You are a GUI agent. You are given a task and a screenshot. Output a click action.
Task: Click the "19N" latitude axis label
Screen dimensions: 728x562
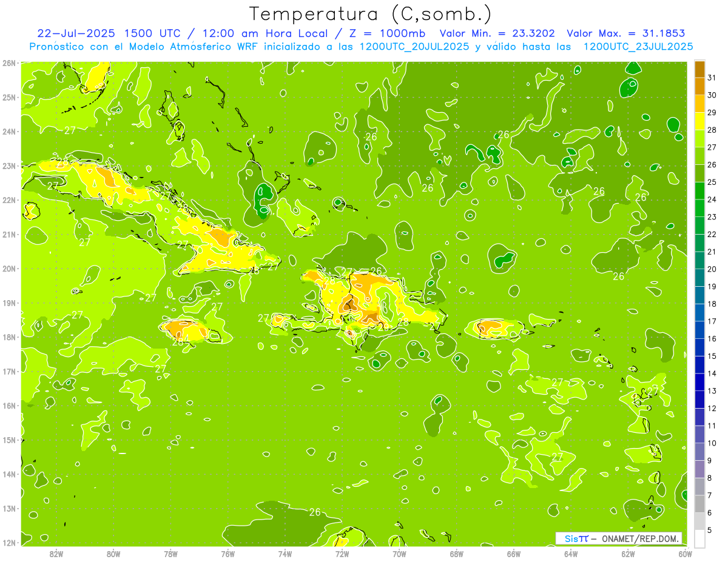pos(9,303)
